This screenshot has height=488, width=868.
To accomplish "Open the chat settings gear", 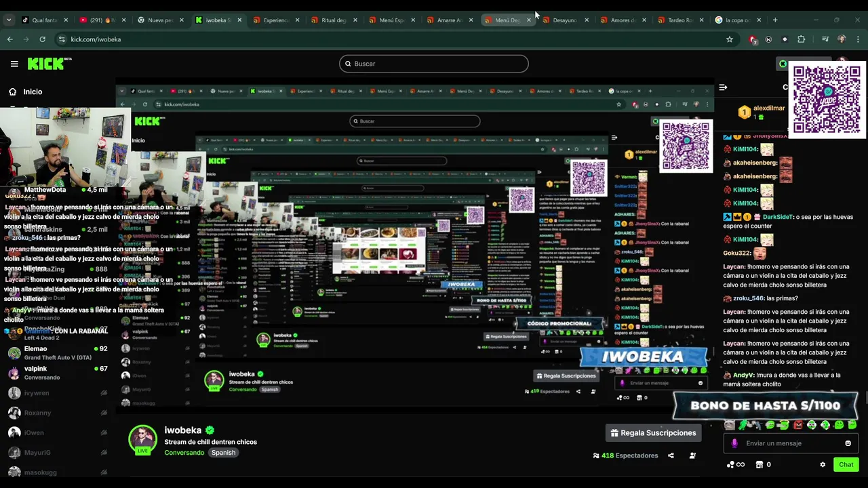I will 823,465.
